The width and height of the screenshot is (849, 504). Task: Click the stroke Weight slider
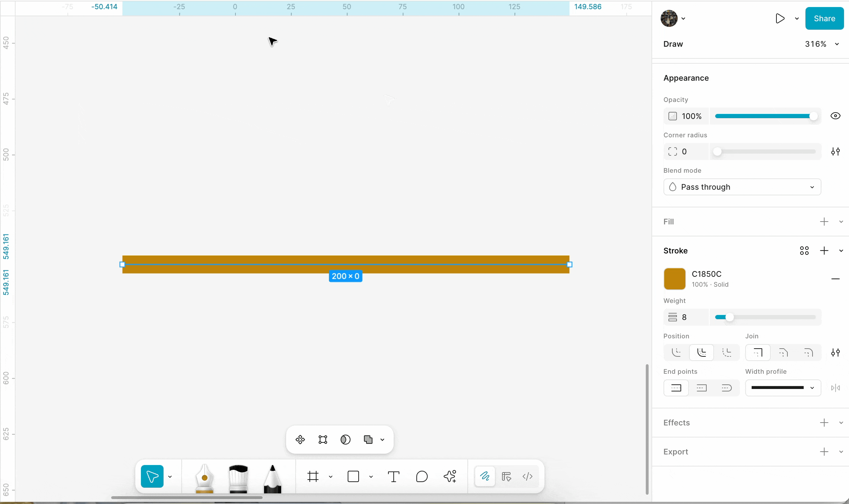point(765,317)
